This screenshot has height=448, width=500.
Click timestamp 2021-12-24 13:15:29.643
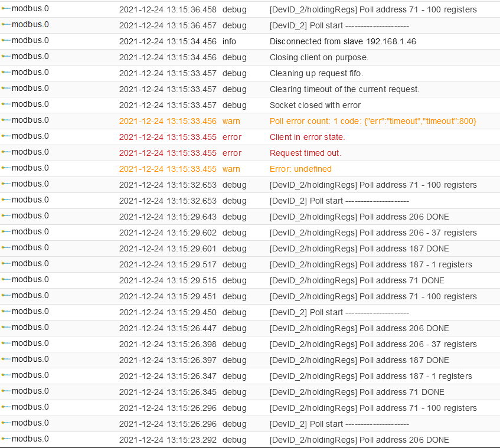[168, 217]
